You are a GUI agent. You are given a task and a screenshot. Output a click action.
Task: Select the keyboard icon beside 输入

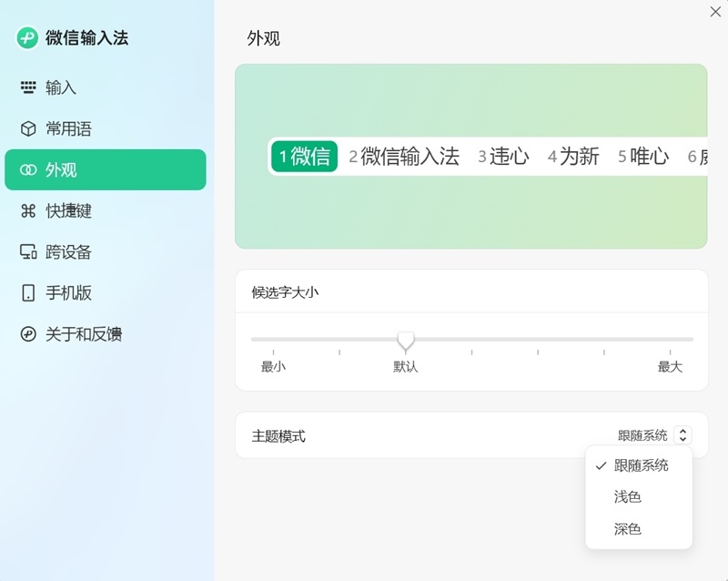pos(27,87)
